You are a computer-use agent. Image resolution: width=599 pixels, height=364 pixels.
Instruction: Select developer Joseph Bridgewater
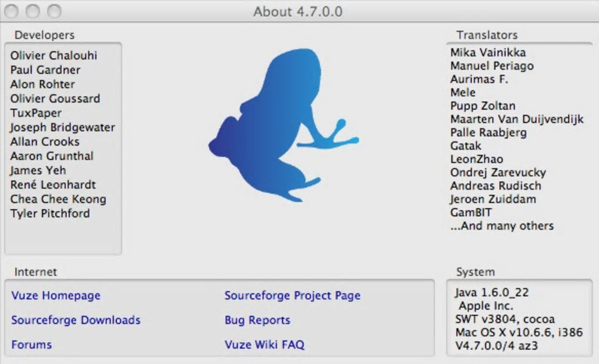pyautogui.click(x=62, y=127)
